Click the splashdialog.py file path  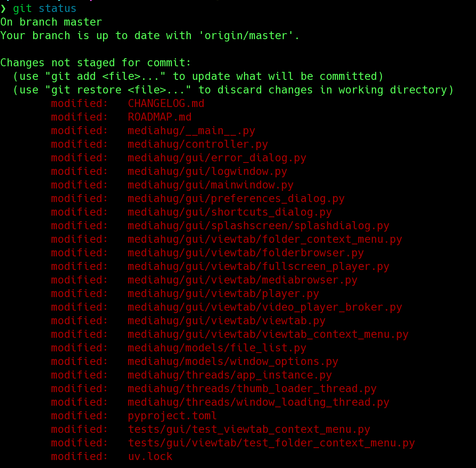pyautogui.click(x=259, y=226)
